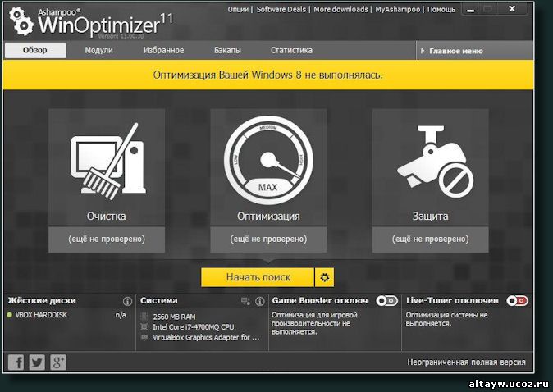Viewport: 553px width, 392px height.
Task: Open the More downloads link
Action: pos(341,10)
